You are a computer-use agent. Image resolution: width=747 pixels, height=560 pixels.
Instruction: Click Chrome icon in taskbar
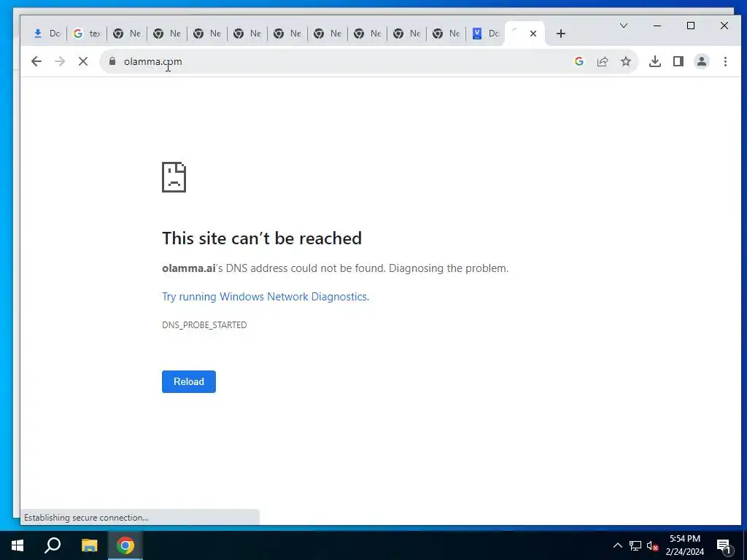click(125, 545)
